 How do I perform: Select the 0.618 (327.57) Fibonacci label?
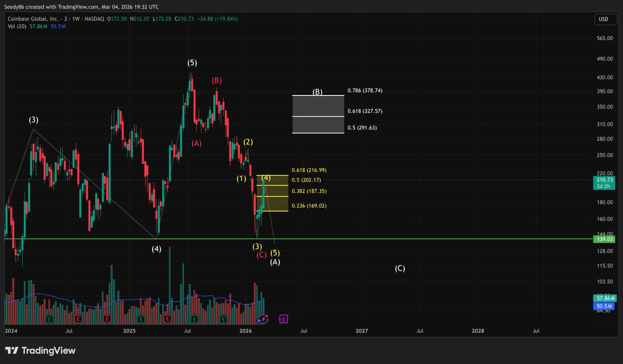(x=365, y=111)
